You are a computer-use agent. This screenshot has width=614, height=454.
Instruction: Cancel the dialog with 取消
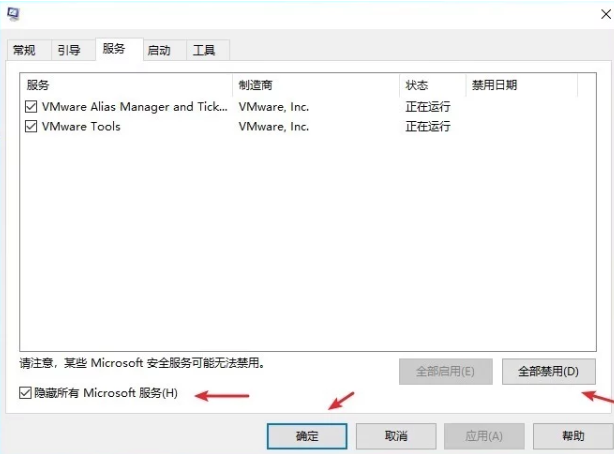tap(396, 436)
